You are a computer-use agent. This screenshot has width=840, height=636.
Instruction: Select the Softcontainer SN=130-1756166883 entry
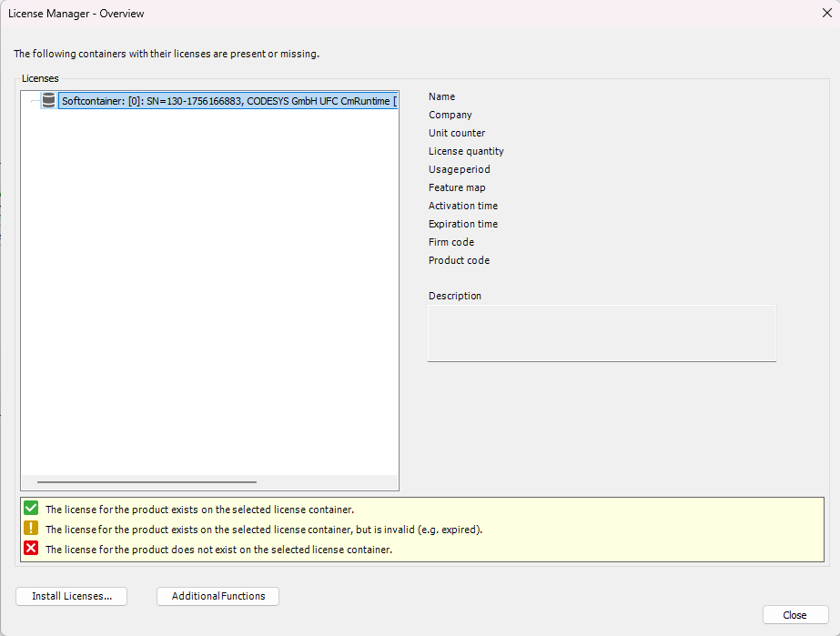click(x=228, y=101)
